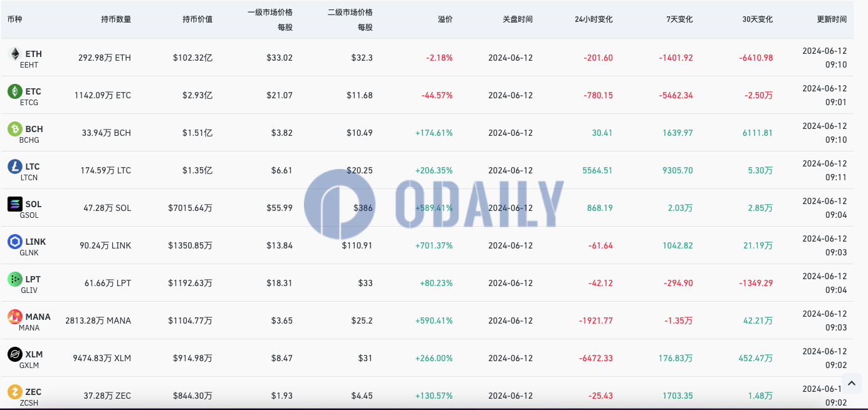Screen dimensions: 868x410
Task: Click the 2813.28万 MANA holdings cell
Action: [x=98, y=320]
